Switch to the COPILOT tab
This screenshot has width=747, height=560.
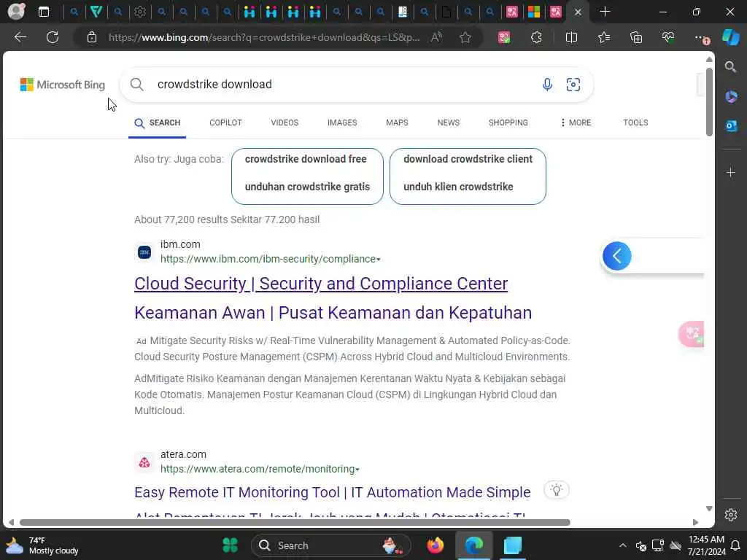[x=226, y=122]
